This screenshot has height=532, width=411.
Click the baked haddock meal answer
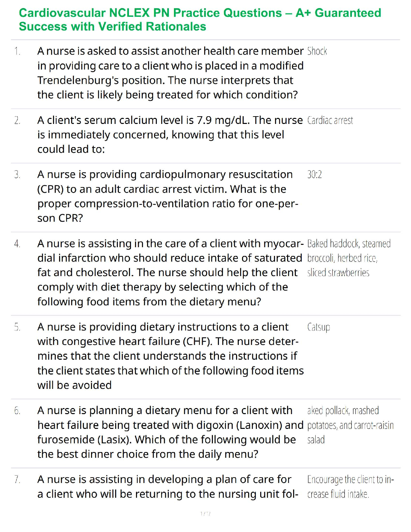349,258
